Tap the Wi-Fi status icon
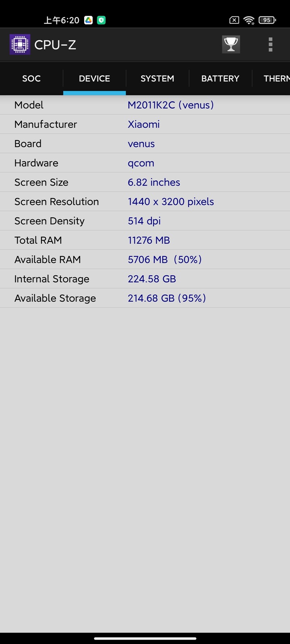290x644 pixels. (249, 20)
